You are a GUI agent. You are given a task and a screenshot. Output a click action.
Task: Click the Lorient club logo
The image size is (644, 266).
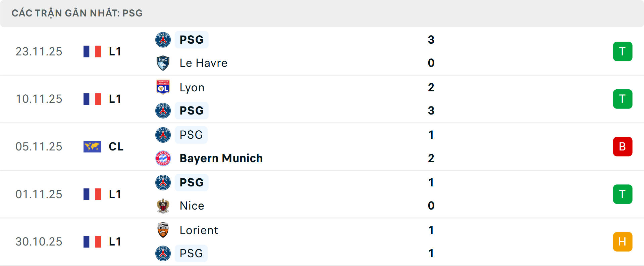(163, 230)
